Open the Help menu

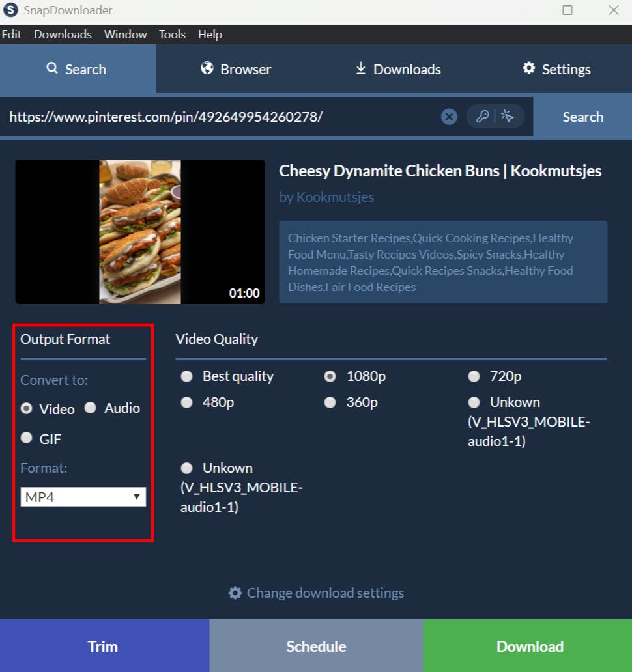click(210, 35)
